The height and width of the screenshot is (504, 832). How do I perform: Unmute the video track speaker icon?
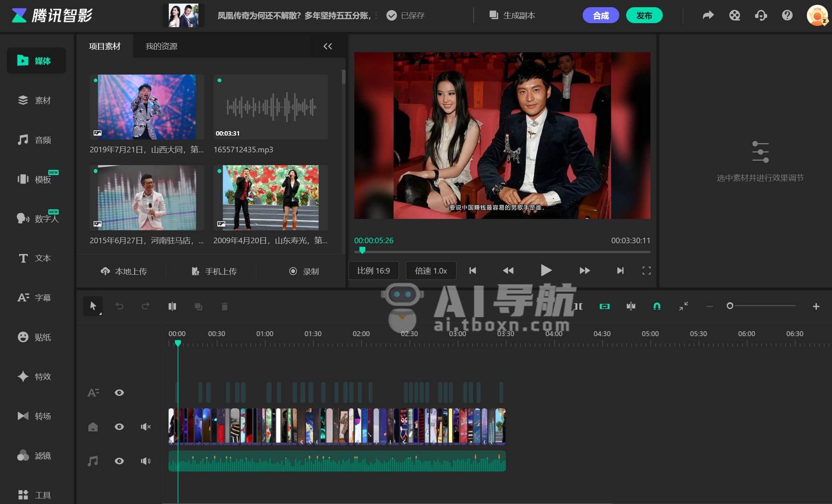point(146,427)
